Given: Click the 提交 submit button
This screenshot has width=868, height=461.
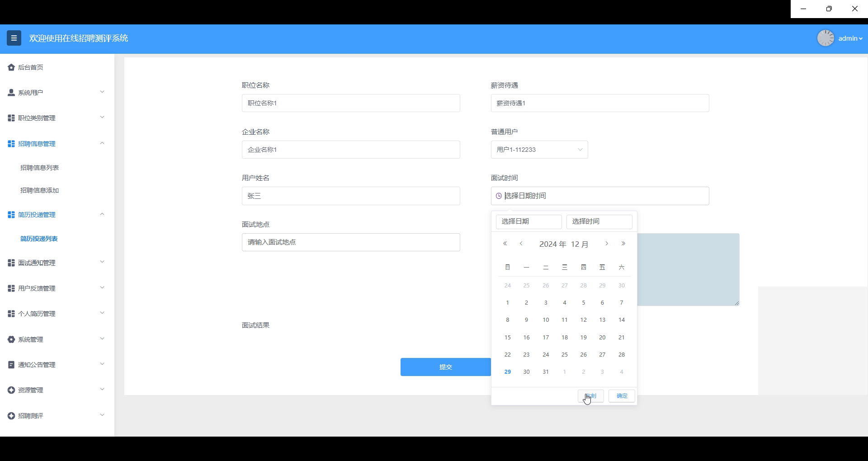Looking at the screenshot, I should pos(446,367).
